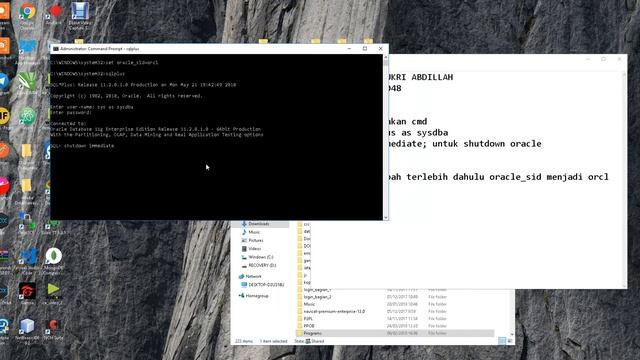Open the NetBeans IDE desktop shortcut
The height and width of the screenshot is (360, 640).
click(27, 327)
